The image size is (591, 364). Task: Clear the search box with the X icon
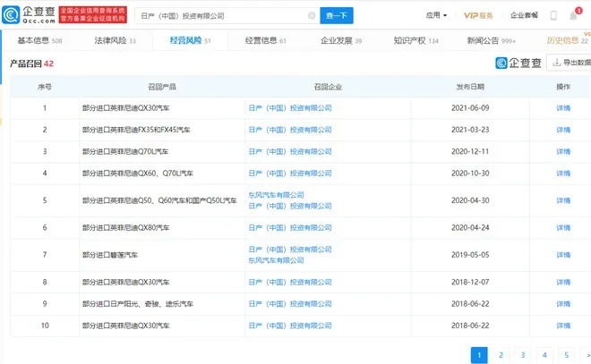tap(312, 15)
